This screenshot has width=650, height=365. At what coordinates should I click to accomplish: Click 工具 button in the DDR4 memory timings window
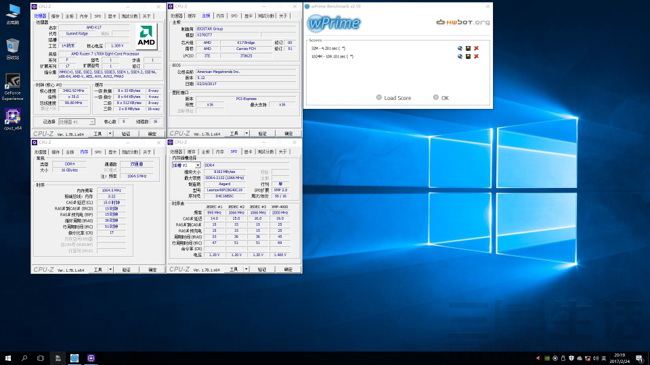(97, 270)
